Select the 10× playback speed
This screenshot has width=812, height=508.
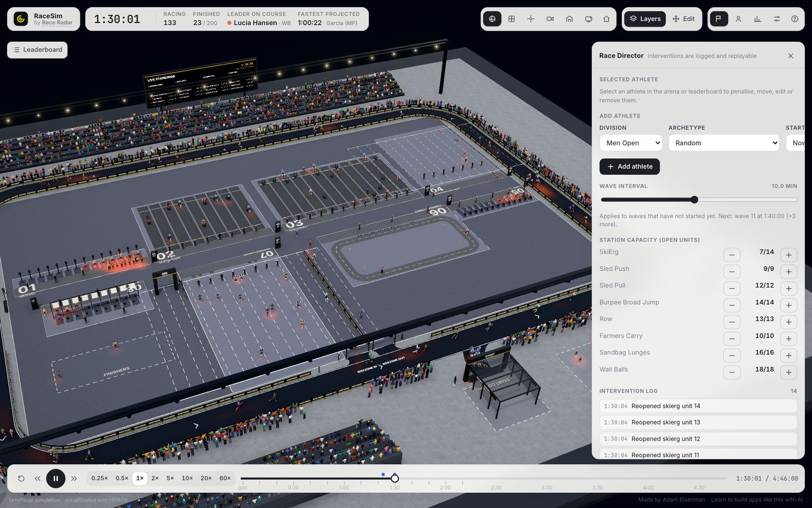click(x=187, y=478)
